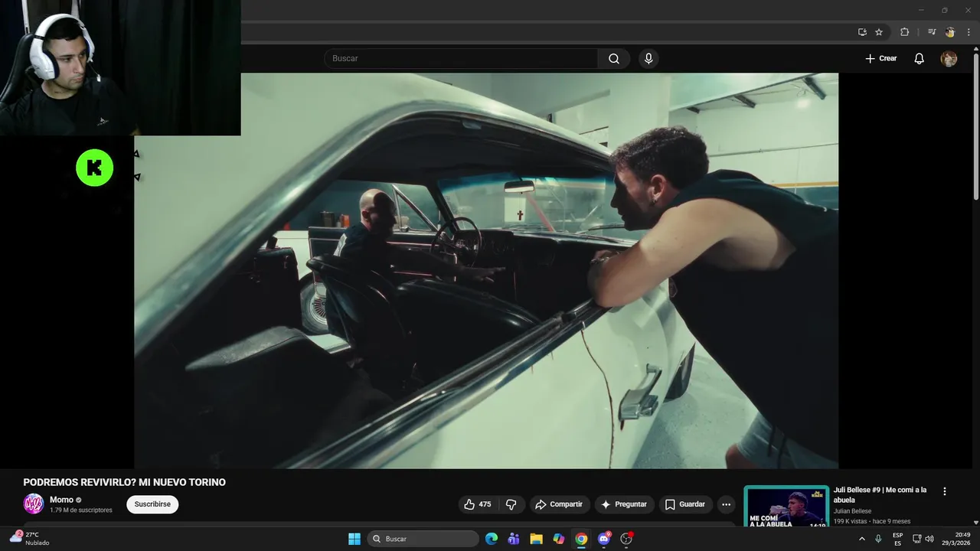This screenshot has width=980, height=551.
Task: Save video with Guardar button
Action: [x=685, y=504]
